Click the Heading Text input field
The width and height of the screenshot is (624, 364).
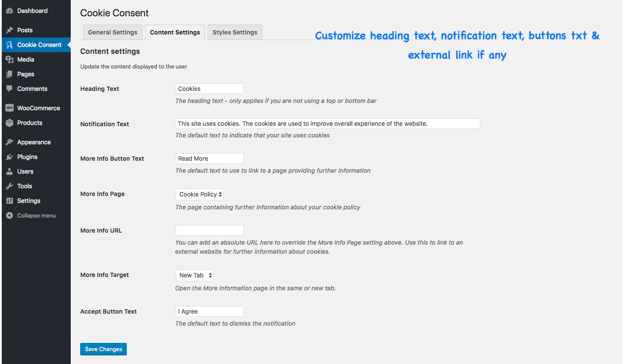(x=210, y=89)
